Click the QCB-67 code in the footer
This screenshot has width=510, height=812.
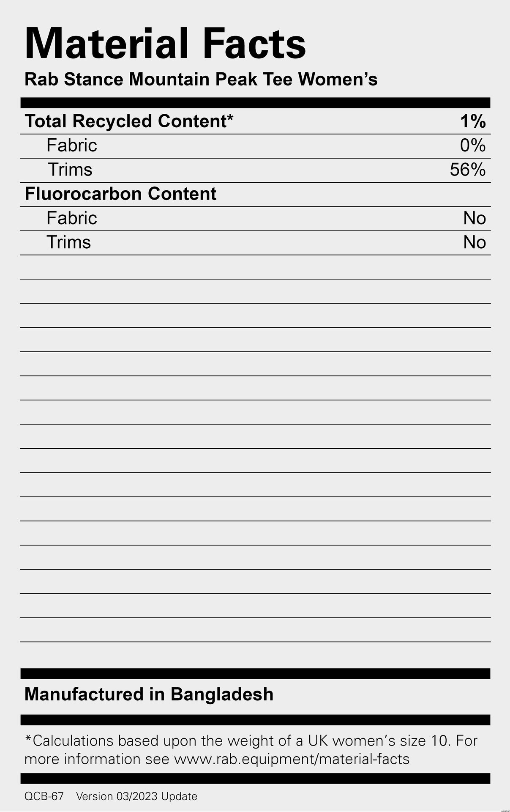coord(44,796)
